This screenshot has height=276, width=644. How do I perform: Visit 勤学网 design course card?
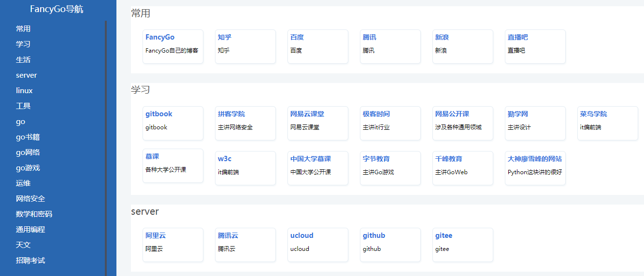pyautogui.click(x=535, y=123)
